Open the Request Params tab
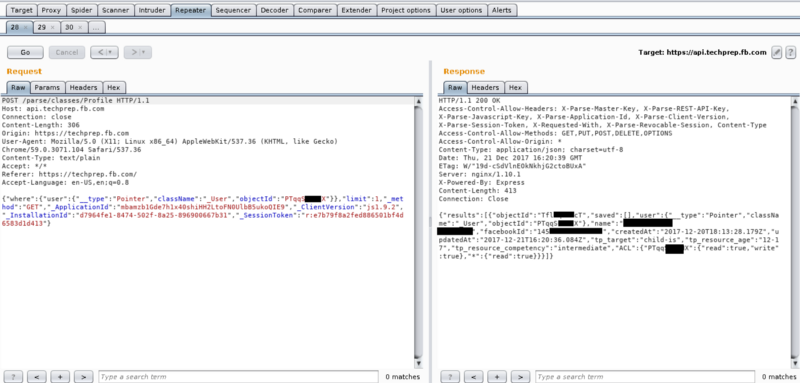Image resolution: width=800 pixels, height=383 pixels. tap(47, 88)
